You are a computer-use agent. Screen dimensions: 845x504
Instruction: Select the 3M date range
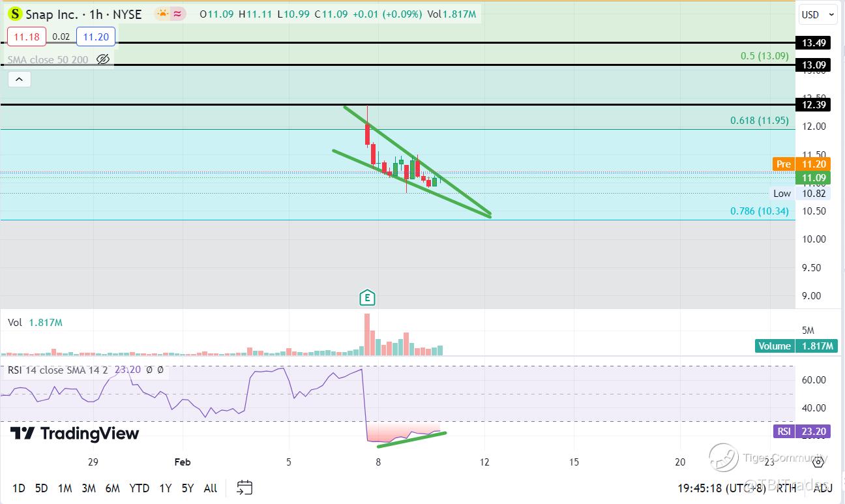pos(89,488)
